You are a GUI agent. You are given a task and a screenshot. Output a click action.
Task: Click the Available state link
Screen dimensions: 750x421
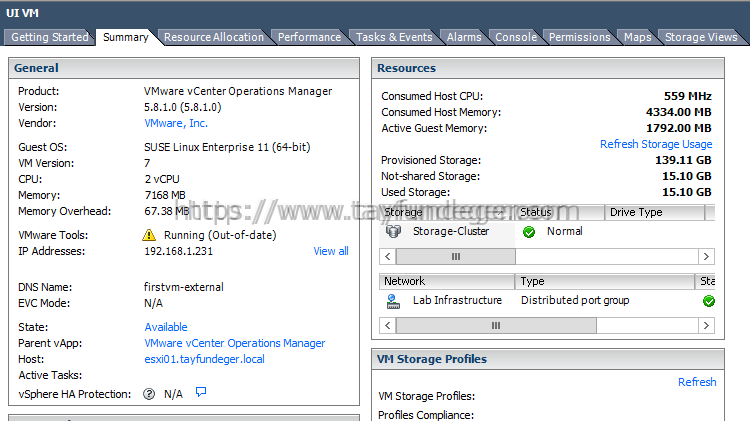click(166, 327)
